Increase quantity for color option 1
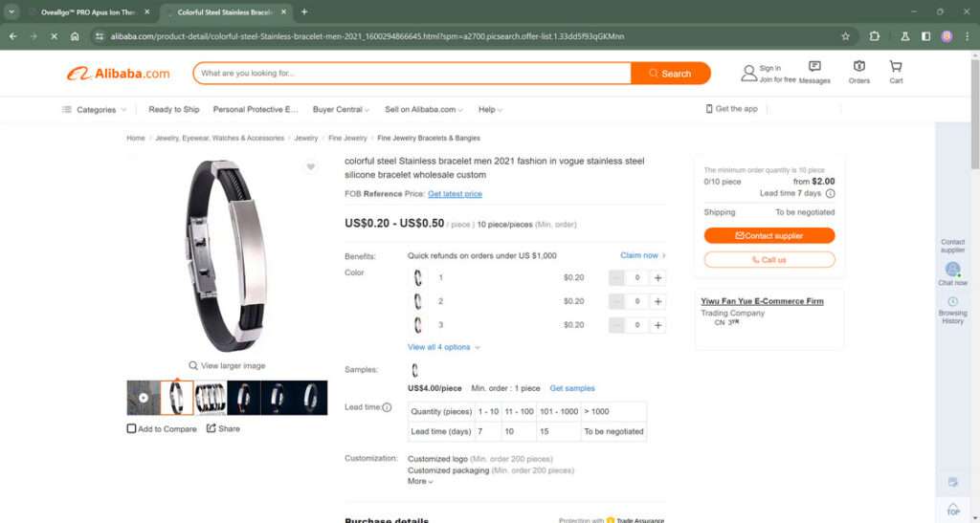 657,277
